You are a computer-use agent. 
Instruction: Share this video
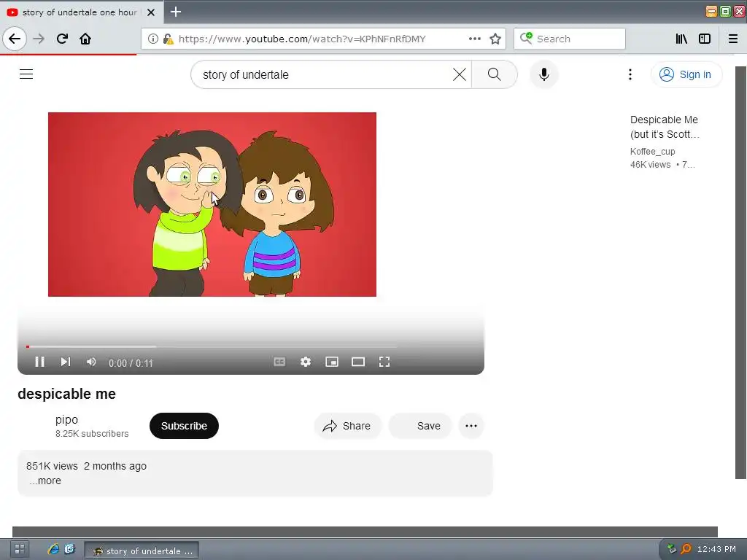[347, 426]
